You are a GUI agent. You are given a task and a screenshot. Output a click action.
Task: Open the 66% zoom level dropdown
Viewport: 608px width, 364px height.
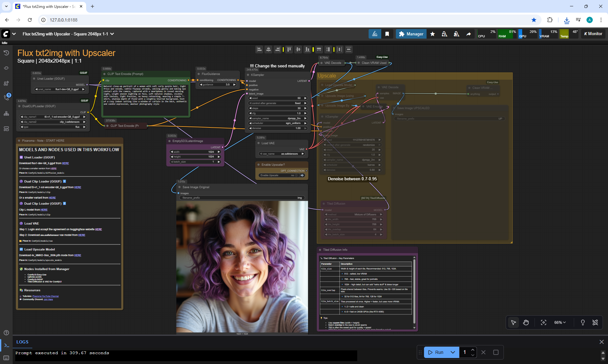[560, 323]
